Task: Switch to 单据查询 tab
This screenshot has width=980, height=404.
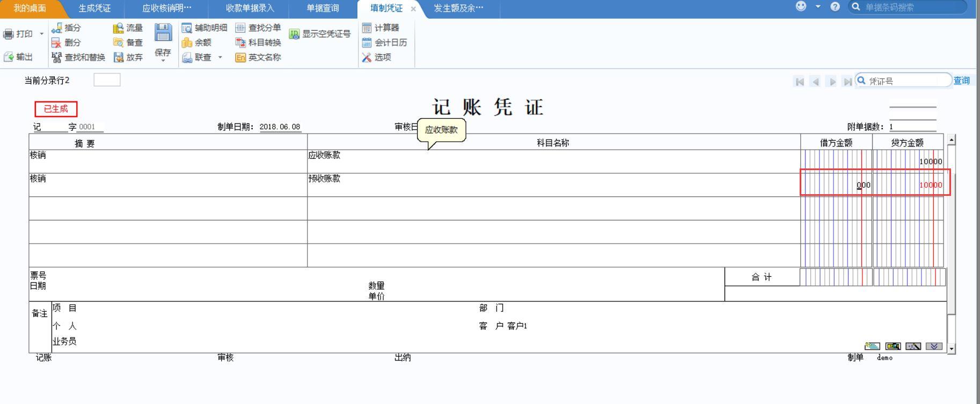Action: click(x=323, y=8)
